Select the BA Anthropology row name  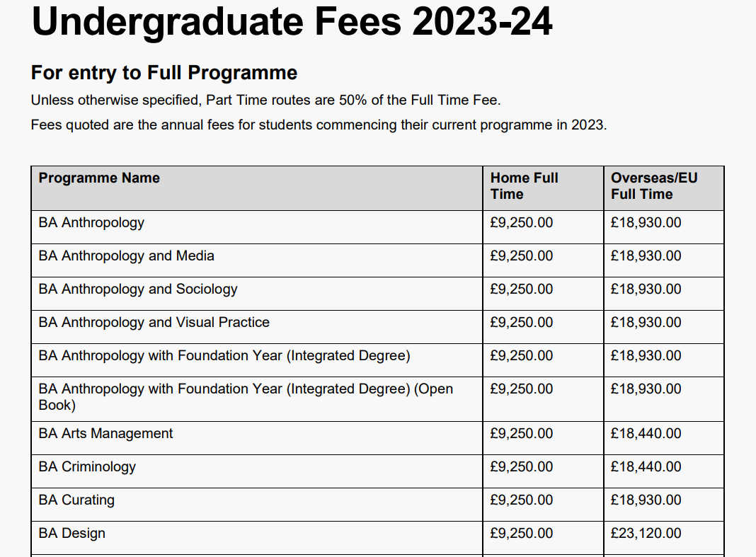(257, 227)
